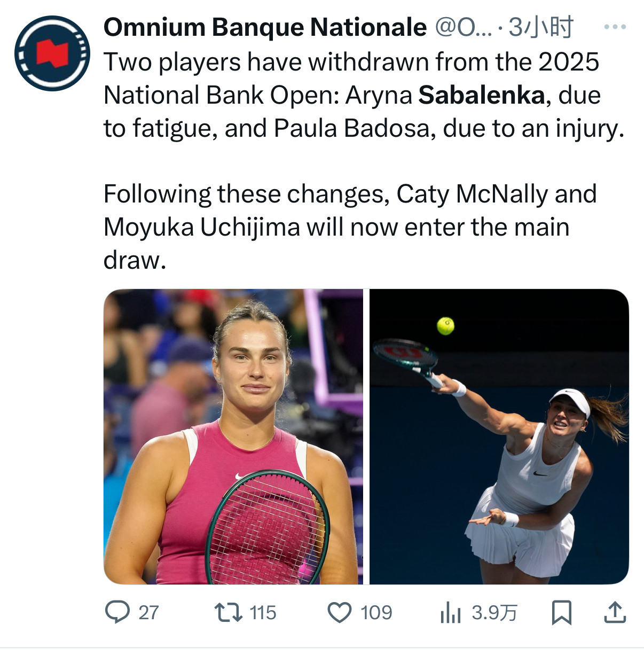Viewport: 644px width, 655px height.
Task: Open the three-dot more options menu
Action: [x=615, y=27]
